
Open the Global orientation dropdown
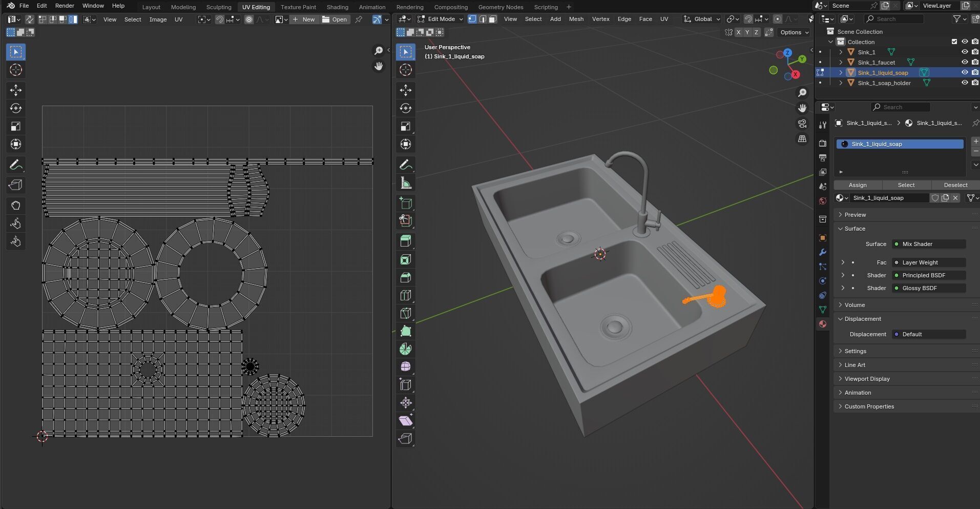pyautogui.click(x=702, y=19)
